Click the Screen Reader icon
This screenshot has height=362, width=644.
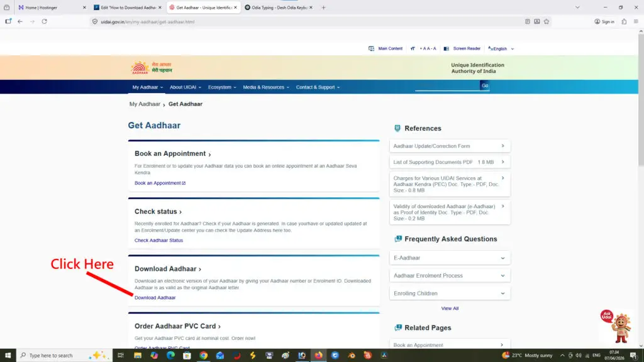(446, 48)
